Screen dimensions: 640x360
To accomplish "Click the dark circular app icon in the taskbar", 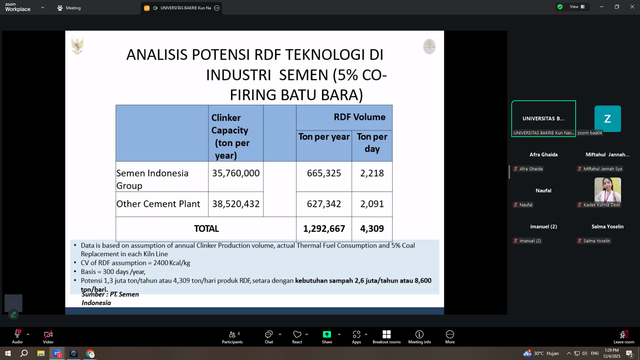I will pos(73,353).
